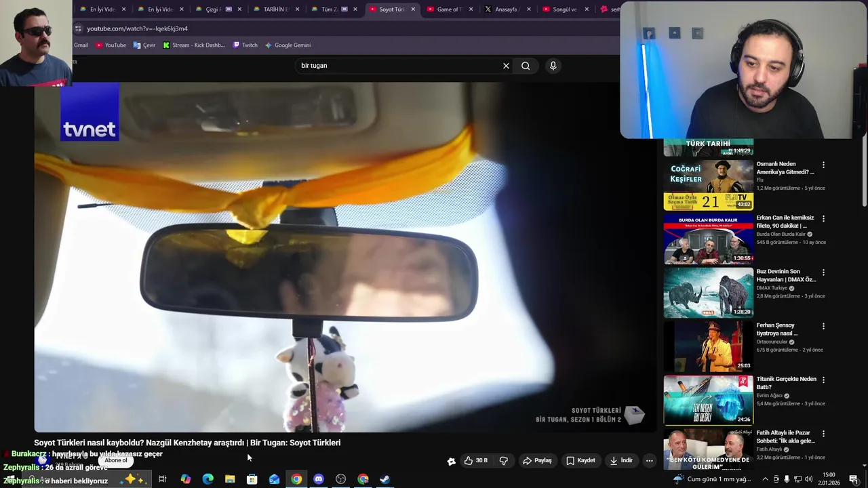Open more actions menu beside İndir
Screen dimensions: 868x488
[x=649, y=461]
